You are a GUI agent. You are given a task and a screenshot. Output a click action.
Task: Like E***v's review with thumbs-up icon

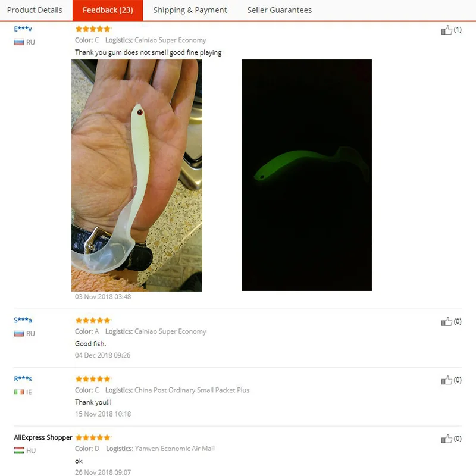point(446,30)
